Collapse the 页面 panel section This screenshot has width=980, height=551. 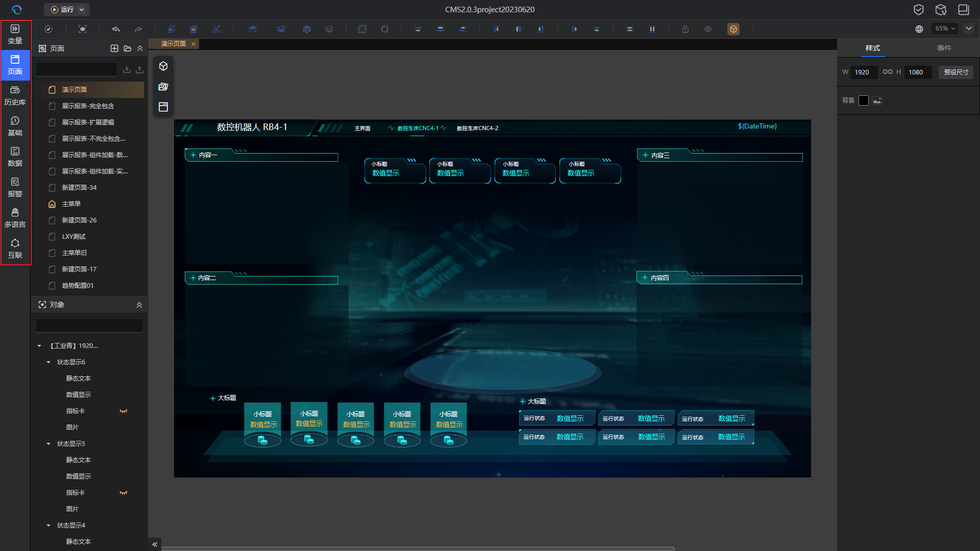coord(140,48)
